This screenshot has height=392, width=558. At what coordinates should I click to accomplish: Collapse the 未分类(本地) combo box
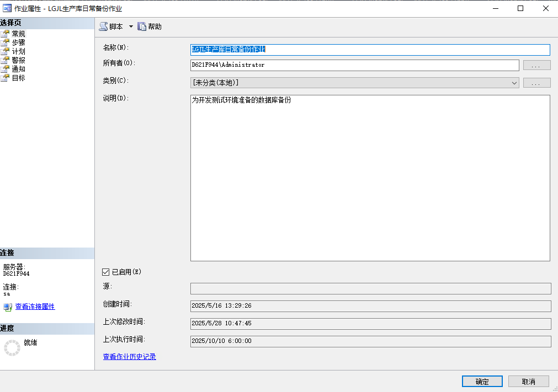pos(513,83)
